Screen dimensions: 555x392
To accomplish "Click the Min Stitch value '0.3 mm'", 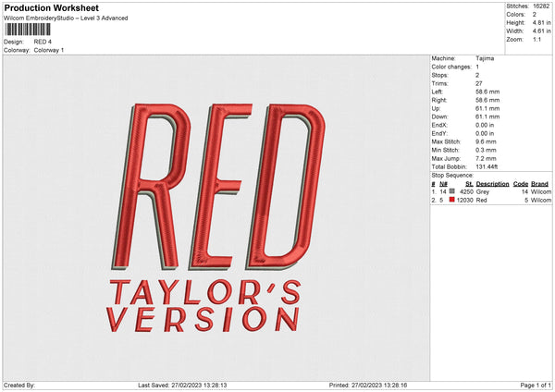I will (x=486, y=150).
